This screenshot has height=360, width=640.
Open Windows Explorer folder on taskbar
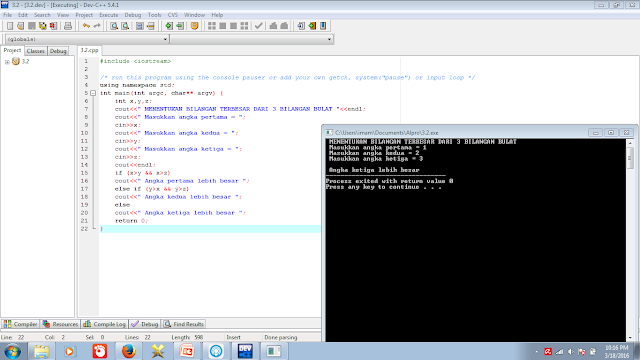pos(41,351)
